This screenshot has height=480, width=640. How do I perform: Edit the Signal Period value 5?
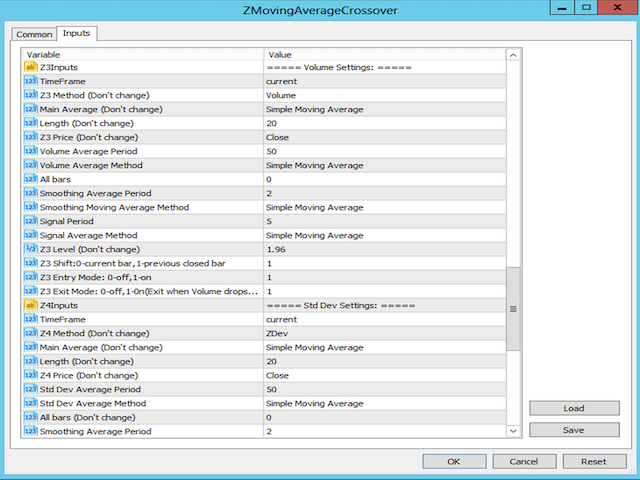pyautogui.click(x=385, y=221)
